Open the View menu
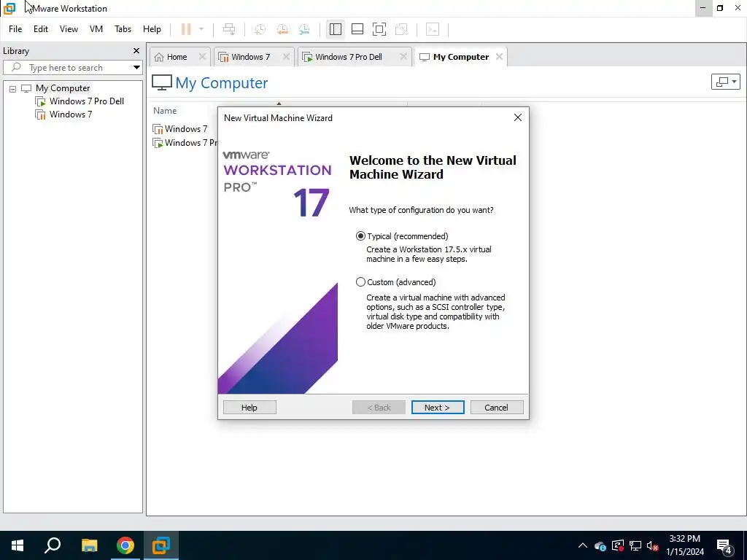 coord(69,29)
